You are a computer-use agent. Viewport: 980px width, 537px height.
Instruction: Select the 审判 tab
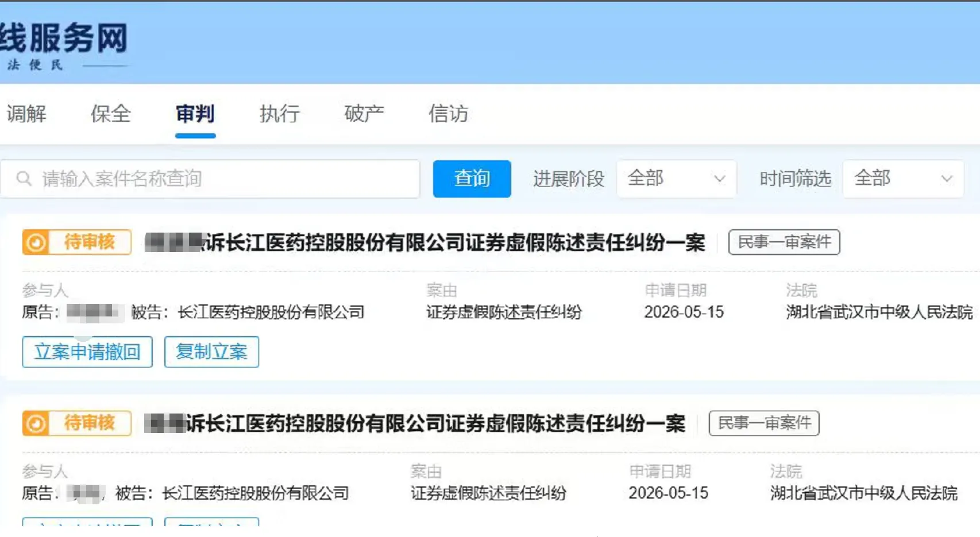click(195, 114)
